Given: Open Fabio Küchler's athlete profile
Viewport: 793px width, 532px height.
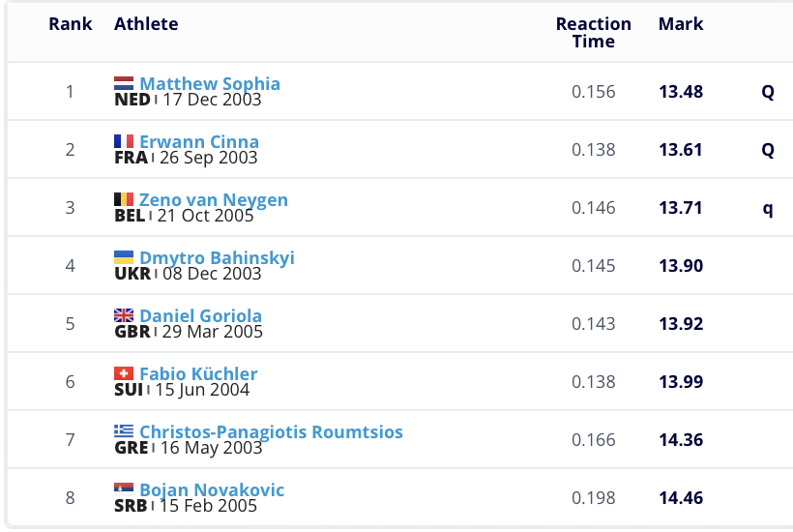Looking at the screenshot, I should 198,374.
